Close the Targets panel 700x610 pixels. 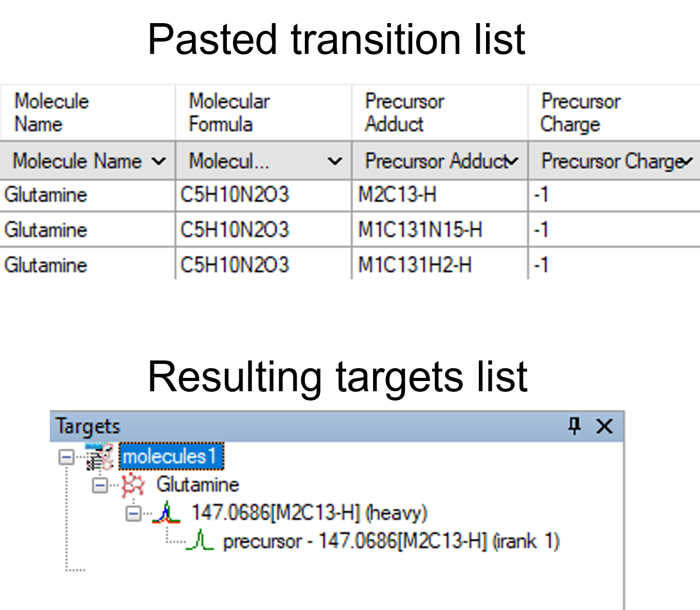point(605,426)
